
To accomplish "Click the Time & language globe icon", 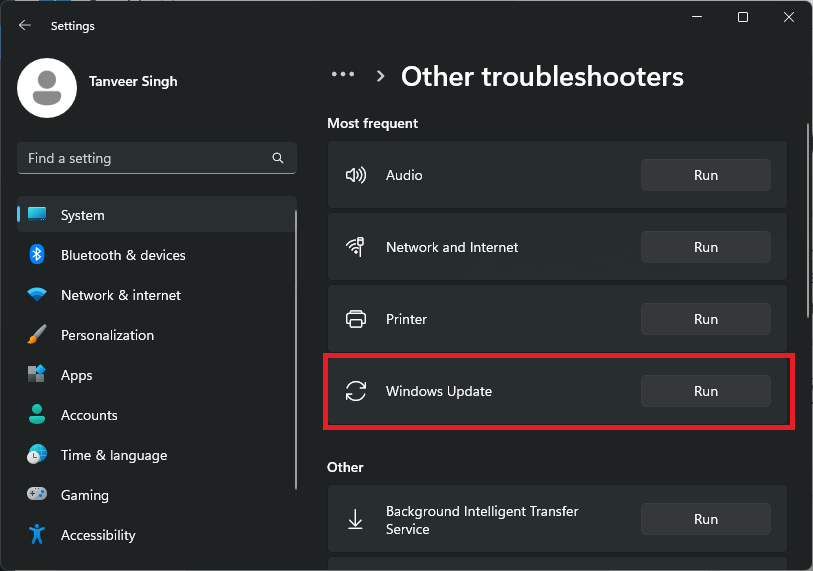I will [37, 454].
